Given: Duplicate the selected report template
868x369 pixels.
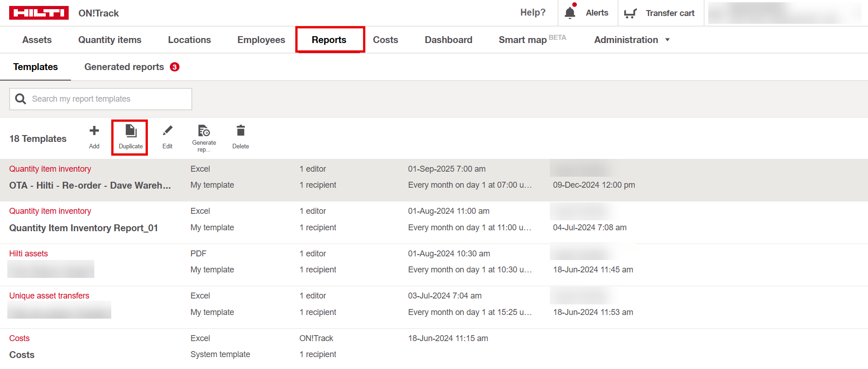Looking at the screenshot, I should [130, 131].
